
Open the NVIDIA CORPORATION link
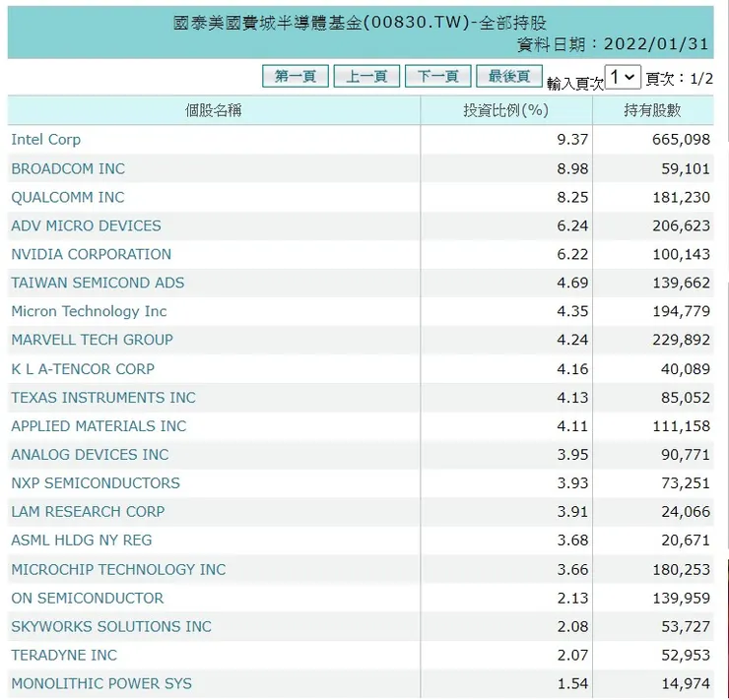(91, 254)
